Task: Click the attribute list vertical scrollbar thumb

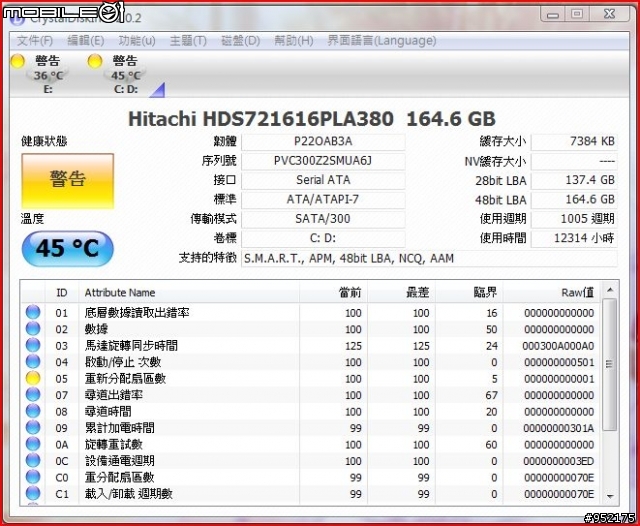Action: [610, 364]
